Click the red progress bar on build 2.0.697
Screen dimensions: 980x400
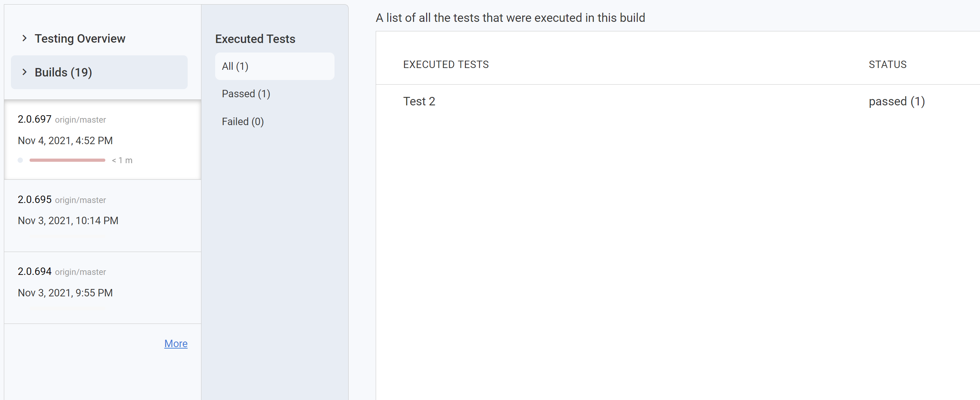67,160
